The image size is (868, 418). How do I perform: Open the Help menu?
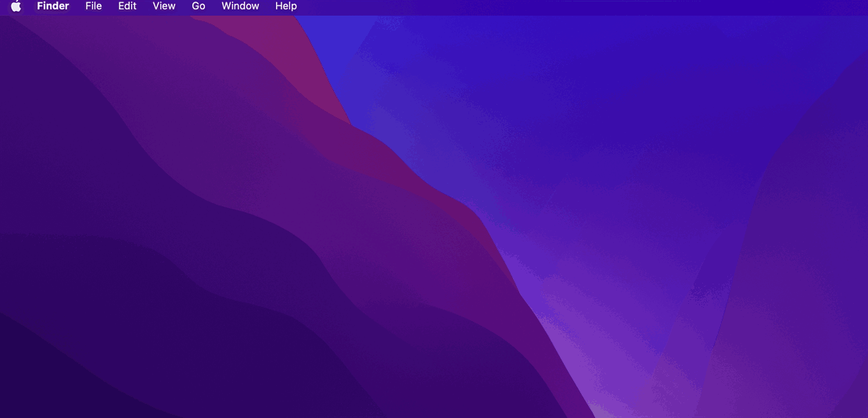click(x=285, y=6)
